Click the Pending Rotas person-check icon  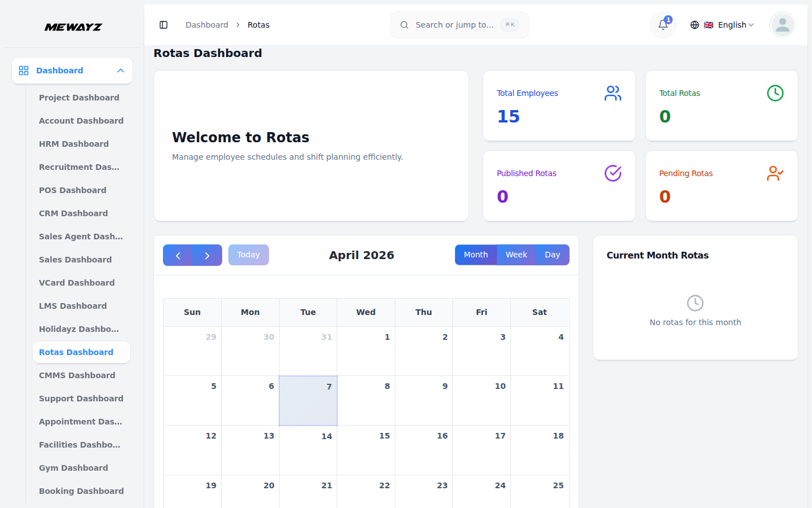[775, 173]
